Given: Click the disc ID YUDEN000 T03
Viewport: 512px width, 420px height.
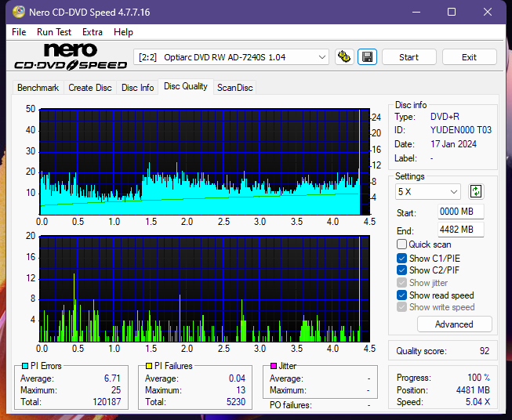Looking at the screenshot, I should point(461,130).
